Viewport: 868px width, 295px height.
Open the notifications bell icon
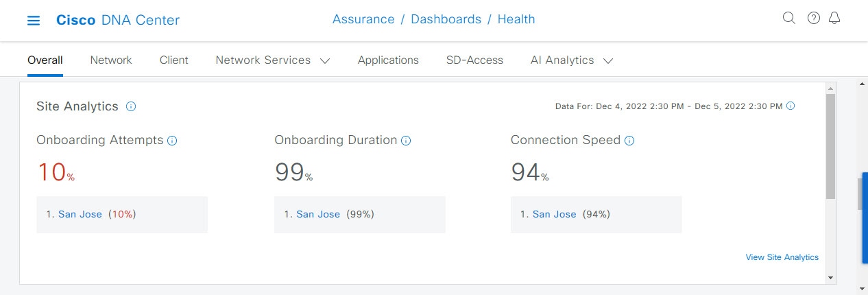(x=834, y=19)
